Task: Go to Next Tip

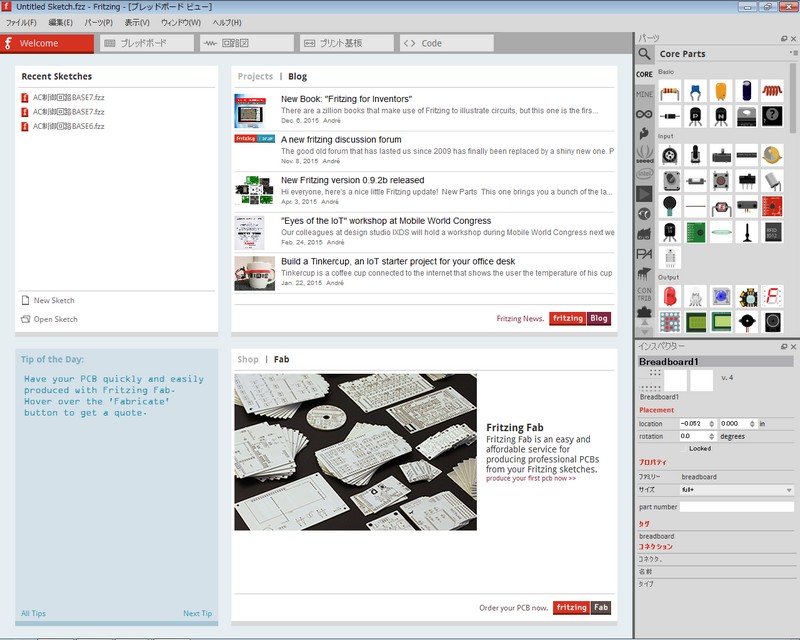Action: point(197,613)
